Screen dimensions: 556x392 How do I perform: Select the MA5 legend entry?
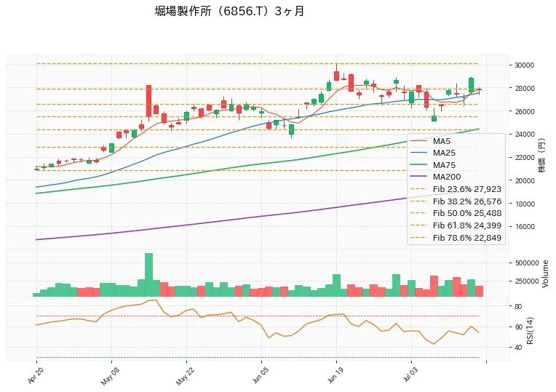point(431,141)
